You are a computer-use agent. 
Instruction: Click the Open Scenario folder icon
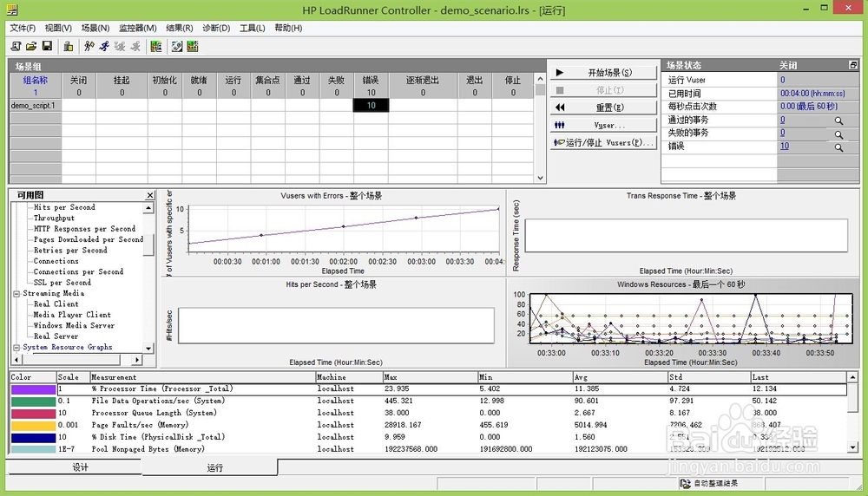(x=31, y=47)
